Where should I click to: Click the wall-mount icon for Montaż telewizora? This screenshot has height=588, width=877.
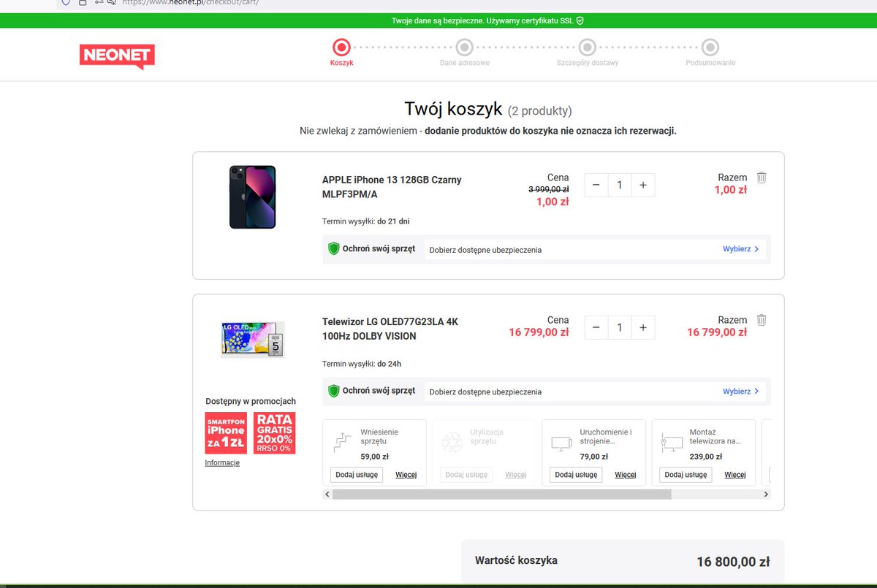click(671, 442)
